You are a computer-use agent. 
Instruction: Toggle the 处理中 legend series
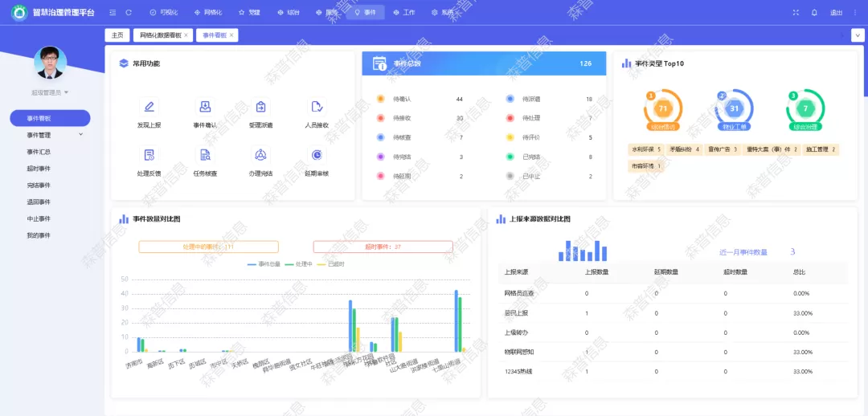[300, 264]
